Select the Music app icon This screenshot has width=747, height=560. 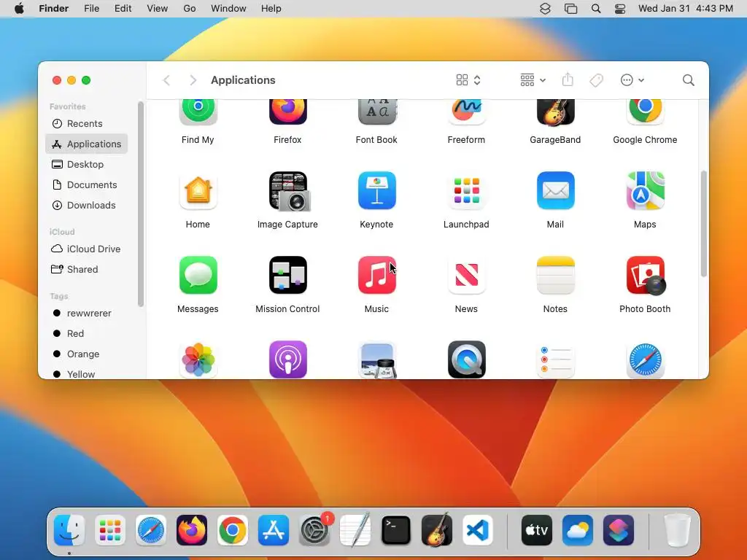[x=377, y=275]
